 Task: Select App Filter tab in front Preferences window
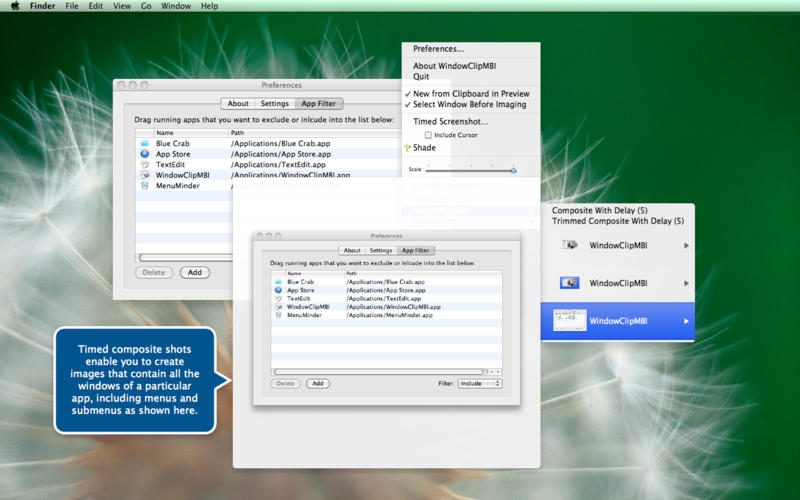[x=416, y=251]
